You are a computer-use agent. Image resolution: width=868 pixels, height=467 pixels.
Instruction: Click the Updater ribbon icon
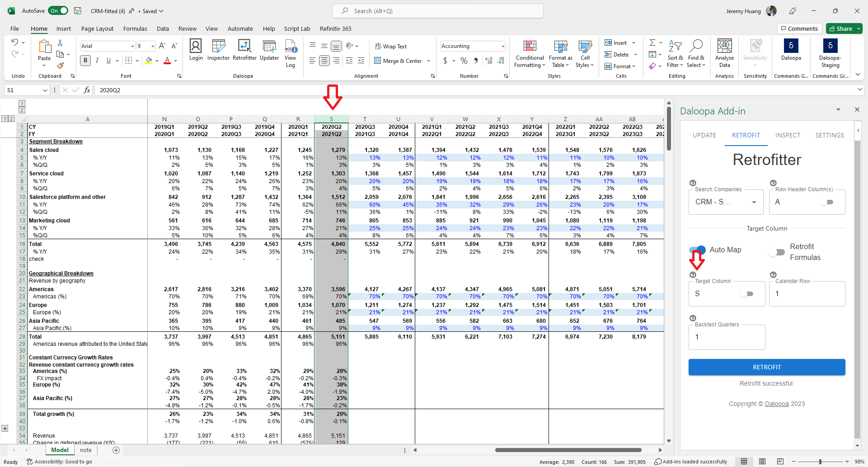(269, 50)
